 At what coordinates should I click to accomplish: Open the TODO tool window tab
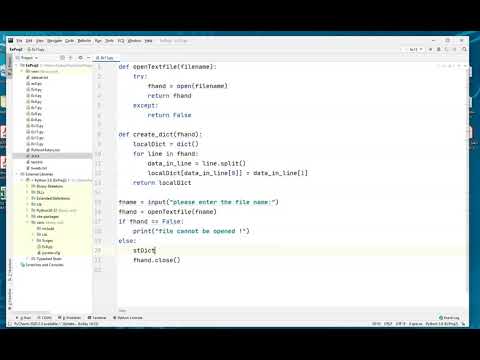click(x=45, y=318)
